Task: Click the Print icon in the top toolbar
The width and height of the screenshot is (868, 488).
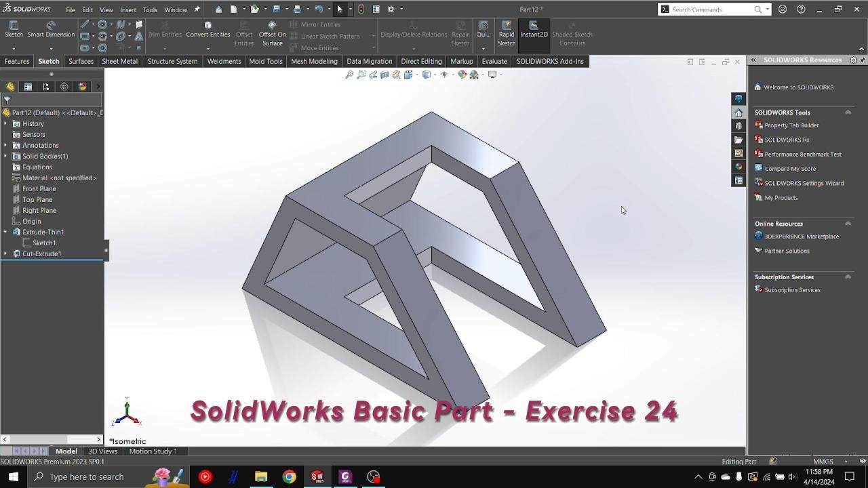Action: click(x=297, y=9)
